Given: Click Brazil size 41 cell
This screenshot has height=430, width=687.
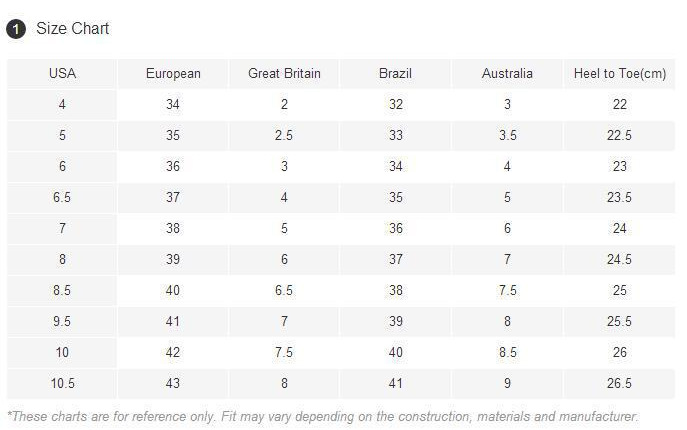Looking at the screenshot, I should click(x=395, y=383).
